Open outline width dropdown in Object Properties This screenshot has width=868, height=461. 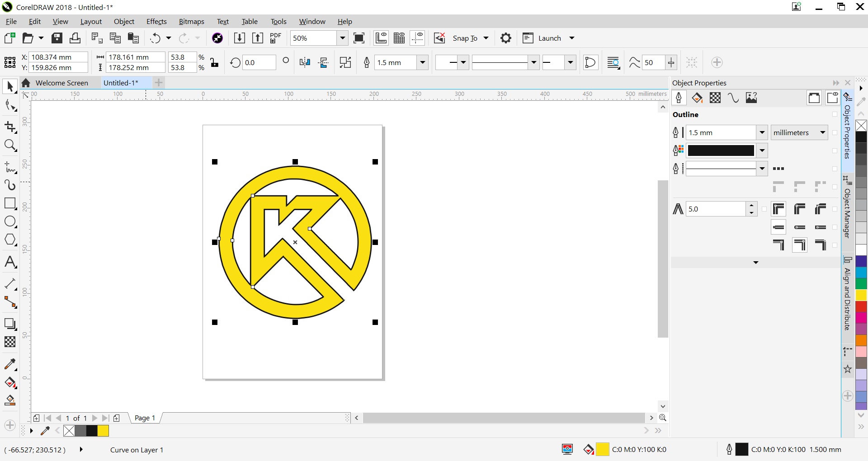[762, 132]
